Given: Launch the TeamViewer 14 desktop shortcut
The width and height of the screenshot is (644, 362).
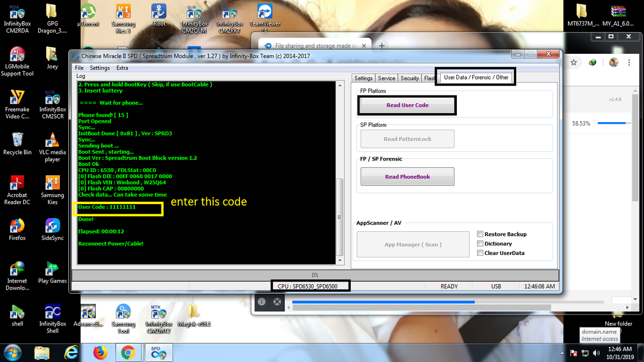Looking at the screenshot, I should [265, 18].
